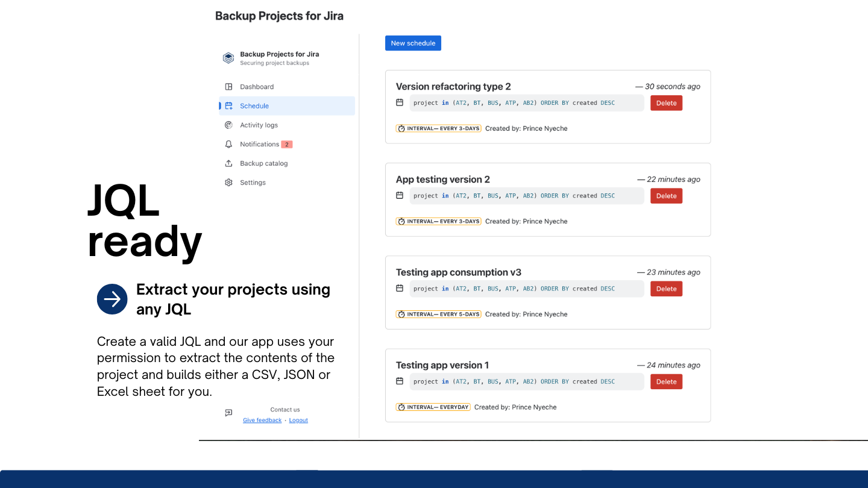Click the notifications count badge 2
Viewport: 868px width, 488px height.
(x=287, y=145)
